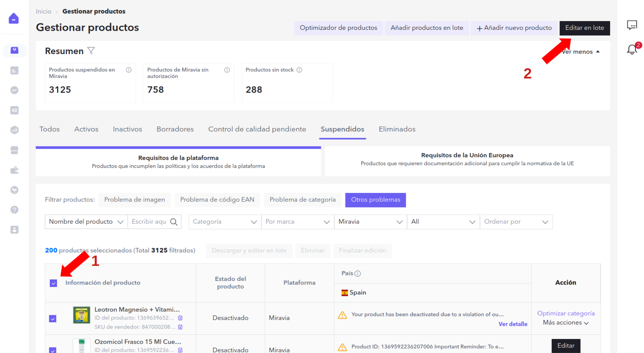This screenshot has width=644, height=353.
Task: Expand Más acciones for Leotron
Action: pos(566,323)
